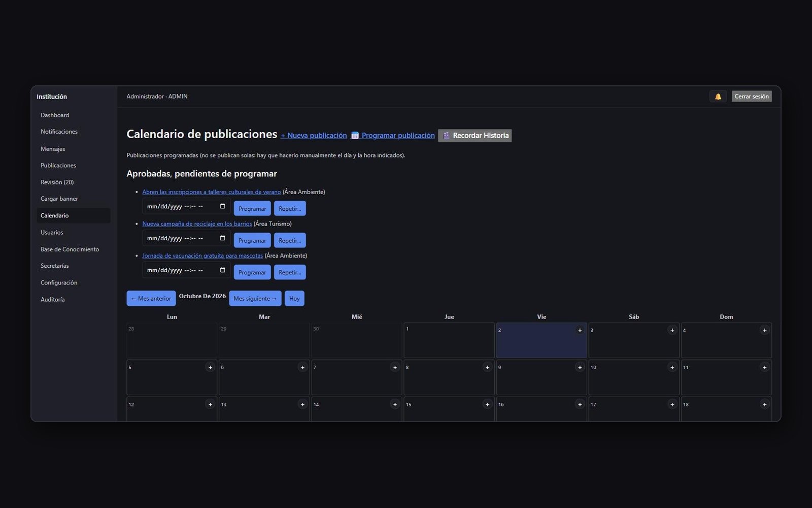Open calendar picker icon for talleres culturales
This screenshot has width=812, height=508.
(x=222, y=206)
